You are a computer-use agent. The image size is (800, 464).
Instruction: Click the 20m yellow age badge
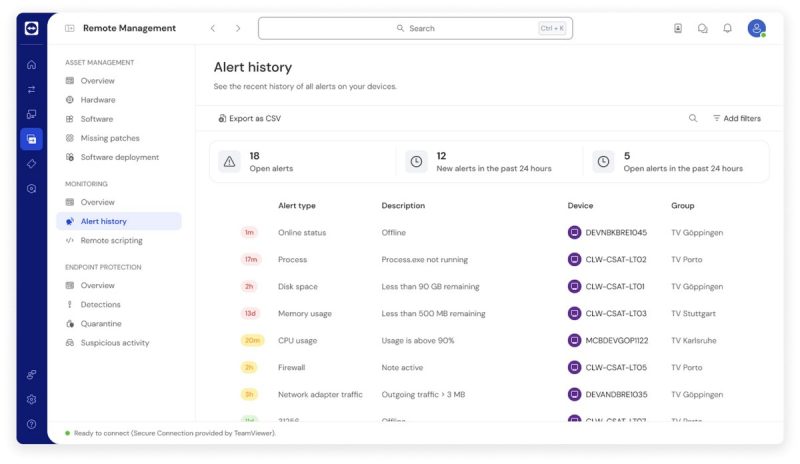coord(253,340)
